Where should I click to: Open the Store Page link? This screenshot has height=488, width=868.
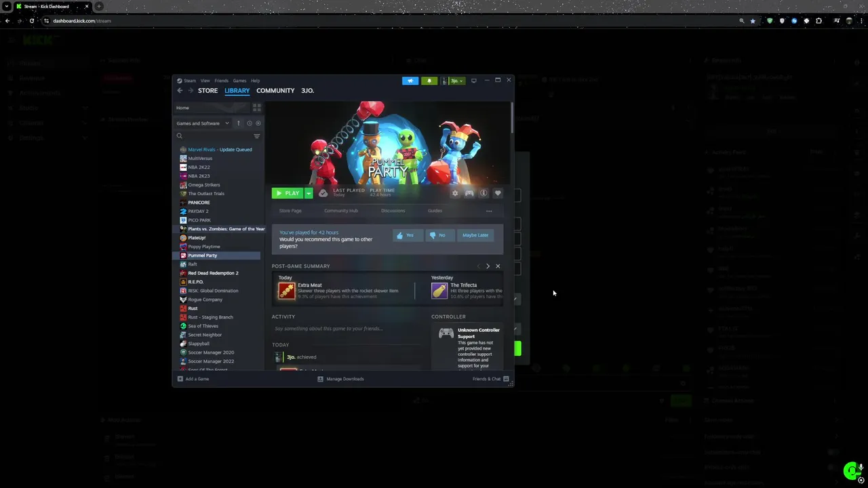pyautogui.click(x=290, y=211)
